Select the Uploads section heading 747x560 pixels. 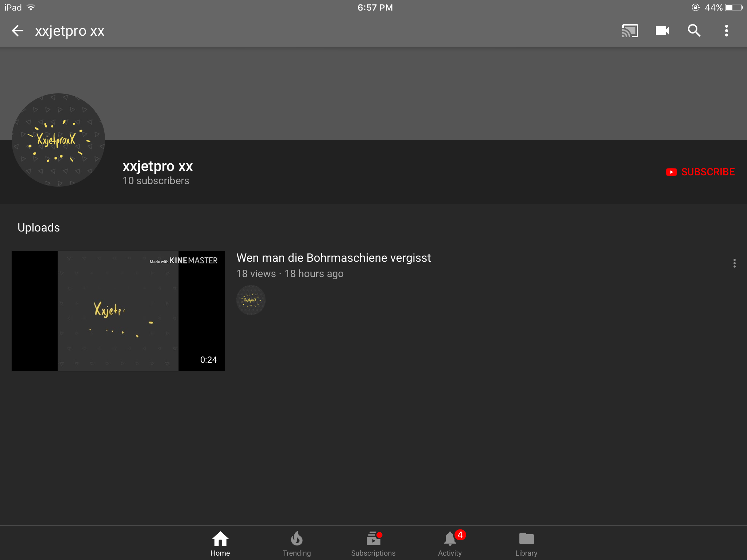[x=39, y=227]
